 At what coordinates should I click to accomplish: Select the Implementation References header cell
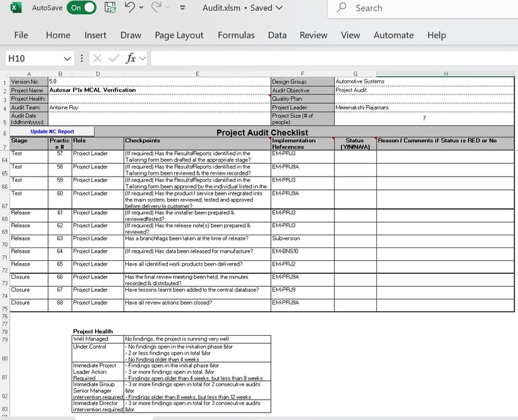[302, 144]
